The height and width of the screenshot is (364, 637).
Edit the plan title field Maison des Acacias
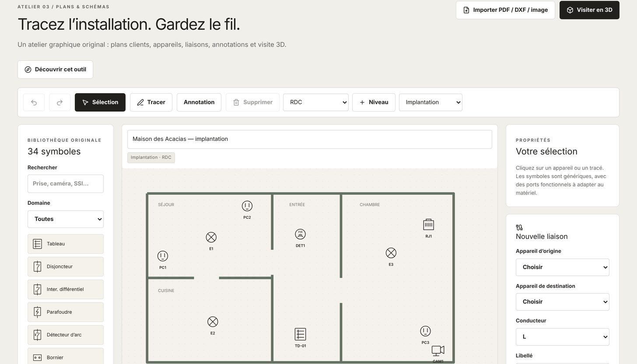(310, 139)
